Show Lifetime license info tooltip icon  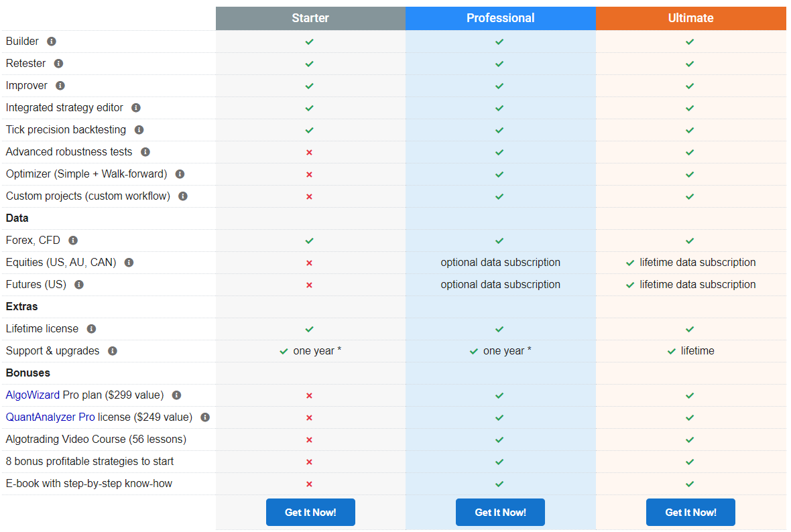click(x=91, y=329)
